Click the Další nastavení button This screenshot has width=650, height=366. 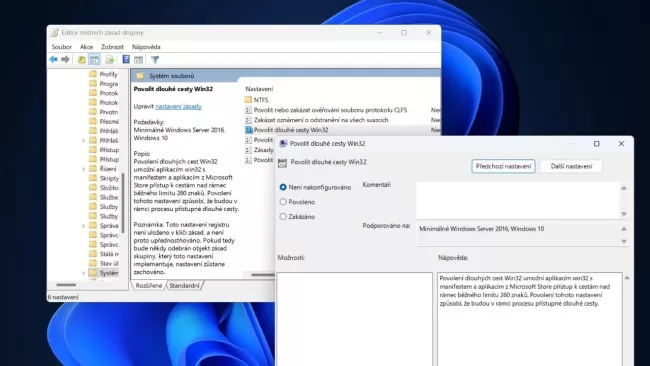pyautogui.click(x=571, y=166)
